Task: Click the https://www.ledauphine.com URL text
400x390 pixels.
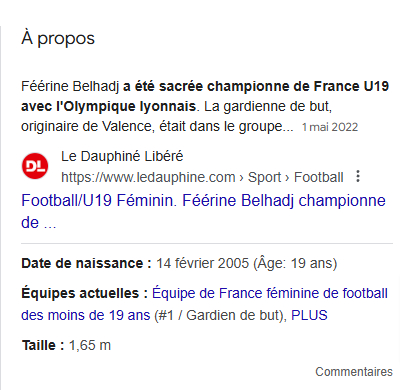Action: [148, 177]
